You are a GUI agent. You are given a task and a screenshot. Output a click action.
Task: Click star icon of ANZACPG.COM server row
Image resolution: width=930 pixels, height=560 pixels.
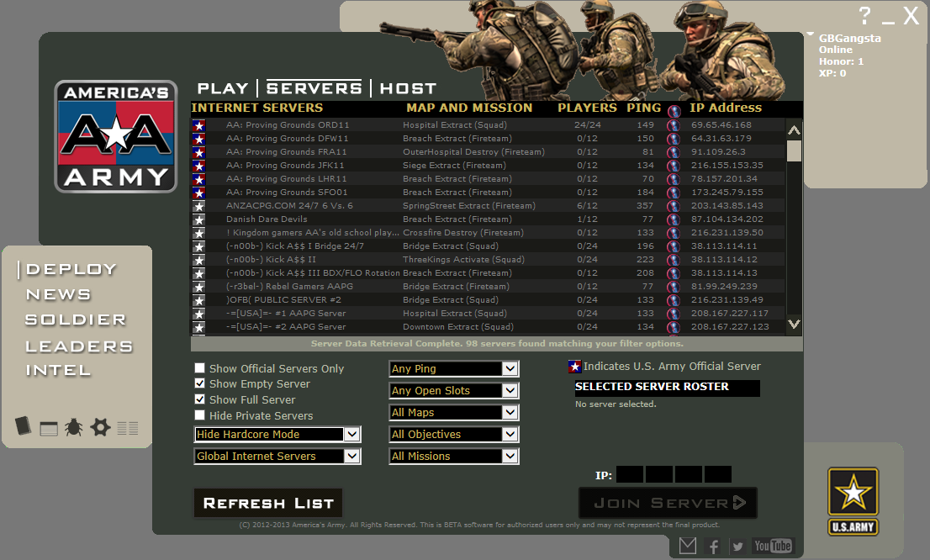pos(198,206)
